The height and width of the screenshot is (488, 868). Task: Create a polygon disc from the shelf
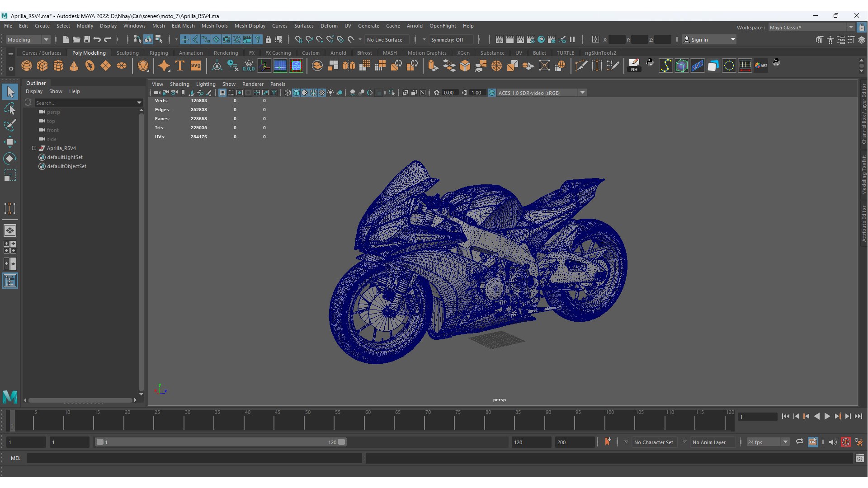point(122,66)
